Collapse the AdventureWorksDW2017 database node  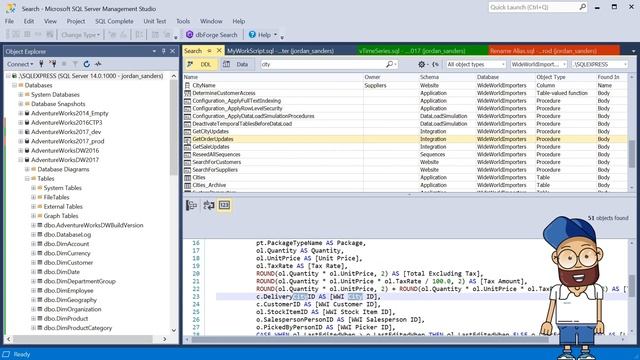tap(21, 160)
